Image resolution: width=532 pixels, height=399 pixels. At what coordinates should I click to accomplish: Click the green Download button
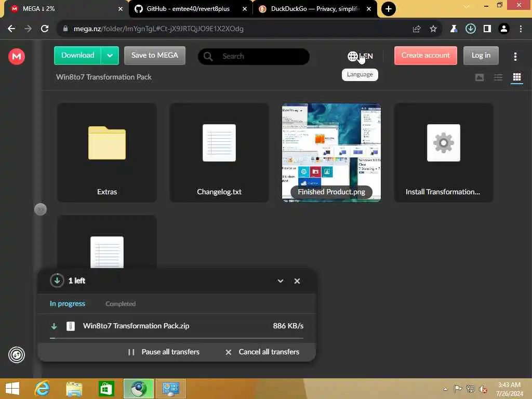coord(78,56)
